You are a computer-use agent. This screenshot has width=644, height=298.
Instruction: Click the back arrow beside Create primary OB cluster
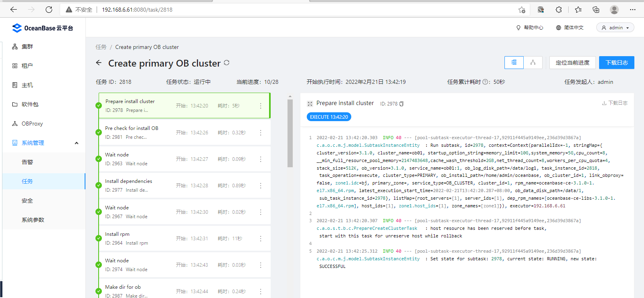coord(99,63)
